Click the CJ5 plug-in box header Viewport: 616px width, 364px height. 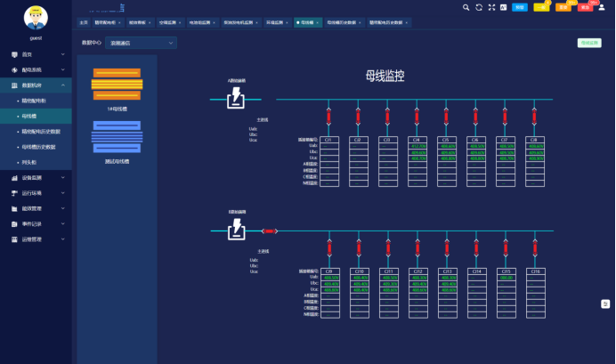(446, 140)
